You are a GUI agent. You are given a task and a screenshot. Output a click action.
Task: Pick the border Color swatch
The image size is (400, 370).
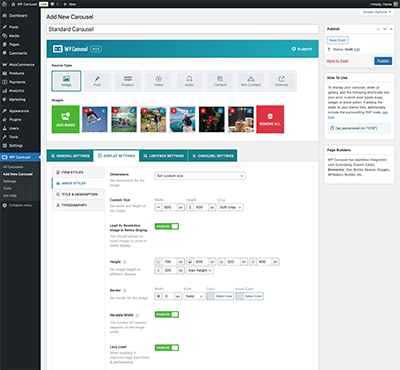(x=220, y=296)
